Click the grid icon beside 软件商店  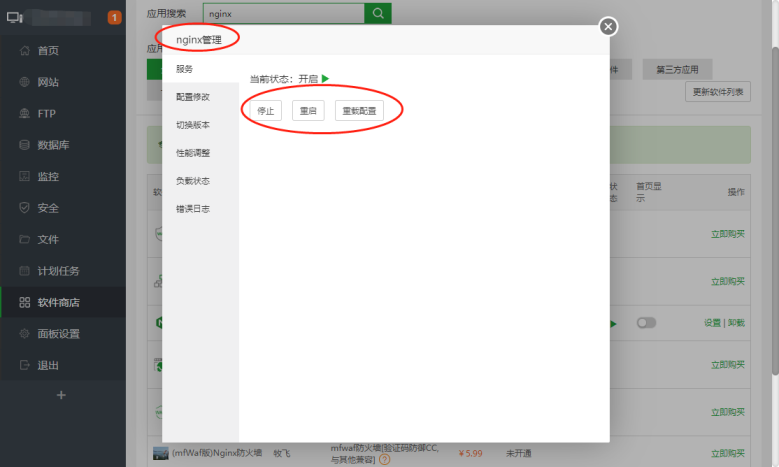(24, 303)
